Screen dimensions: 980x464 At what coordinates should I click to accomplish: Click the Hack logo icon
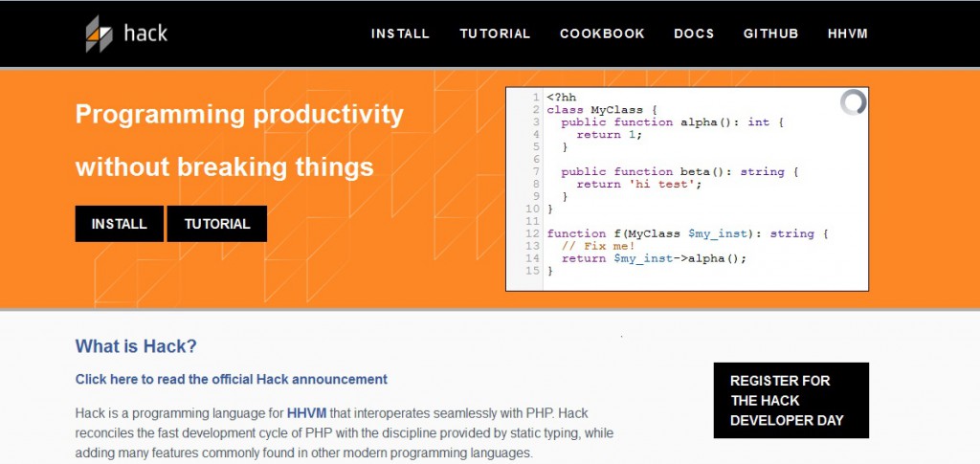[x=99, y=33]
